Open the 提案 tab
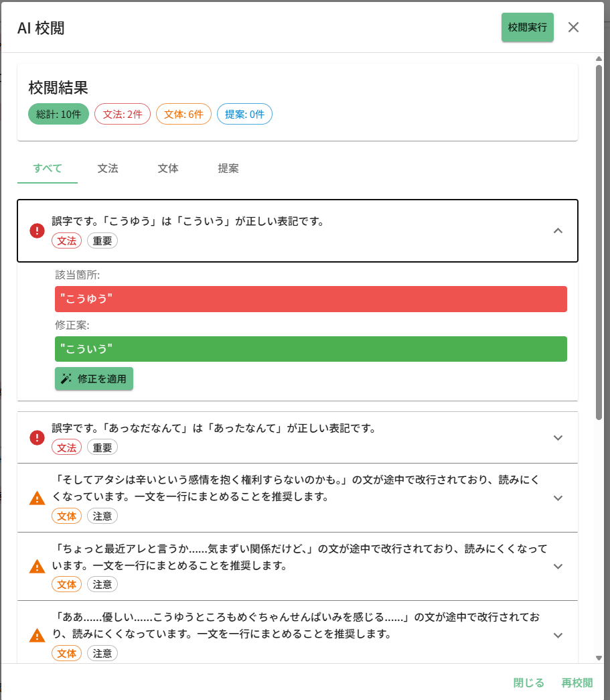Viewport: 610px width, 700px height. point(228,169)
